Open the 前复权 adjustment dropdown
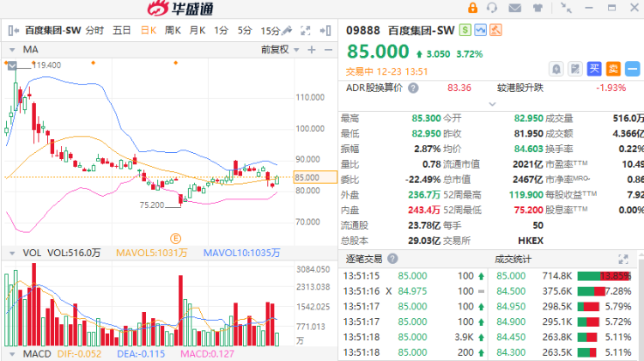This screenshot has width=644, height=361. tap(280, 50)
